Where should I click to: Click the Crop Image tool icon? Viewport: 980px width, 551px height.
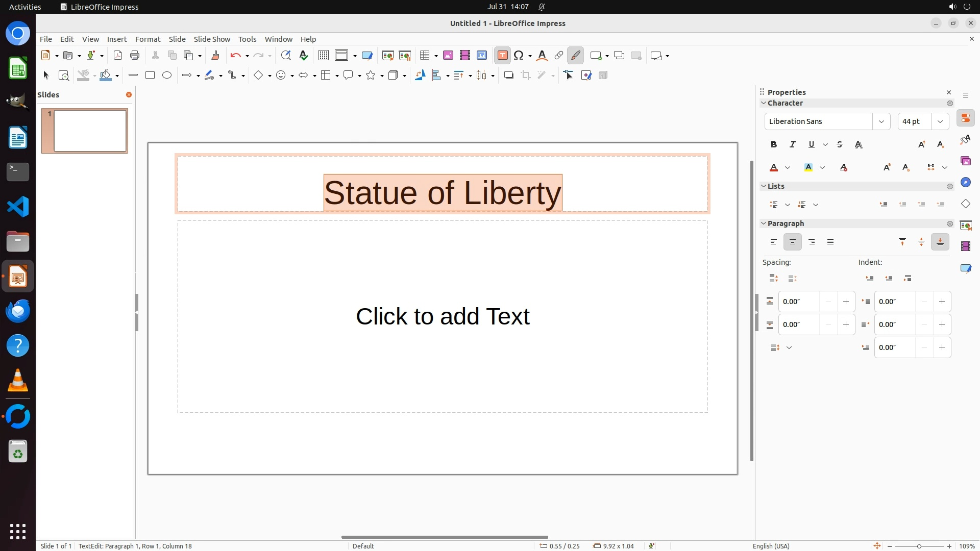point(526,76)
